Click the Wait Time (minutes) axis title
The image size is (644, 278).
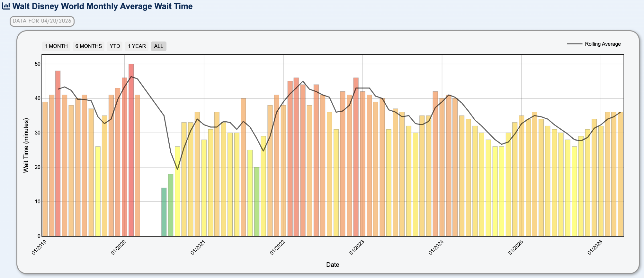tap(26, 145)
